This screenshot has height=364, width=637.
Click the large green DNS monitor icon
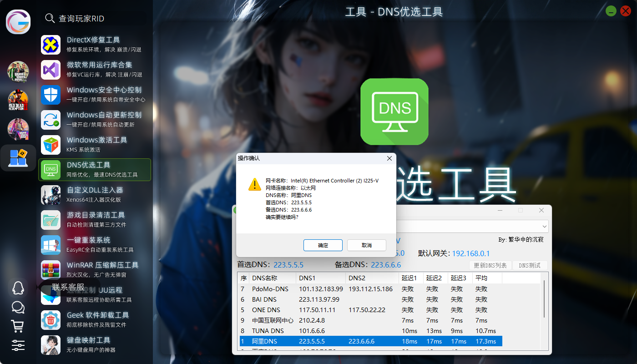pyautogui.click(x=394, y=111)
